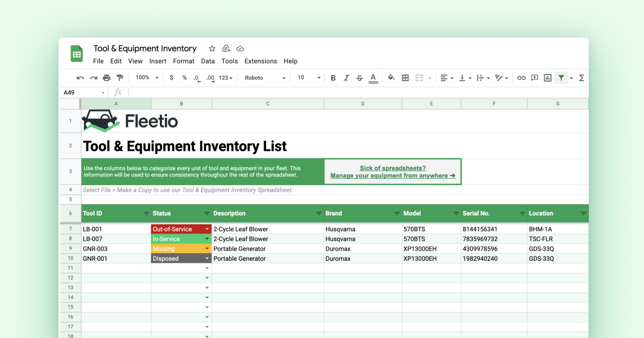
Task: Follow Manage your equipment from anywhere link
Action: (393, 175)
